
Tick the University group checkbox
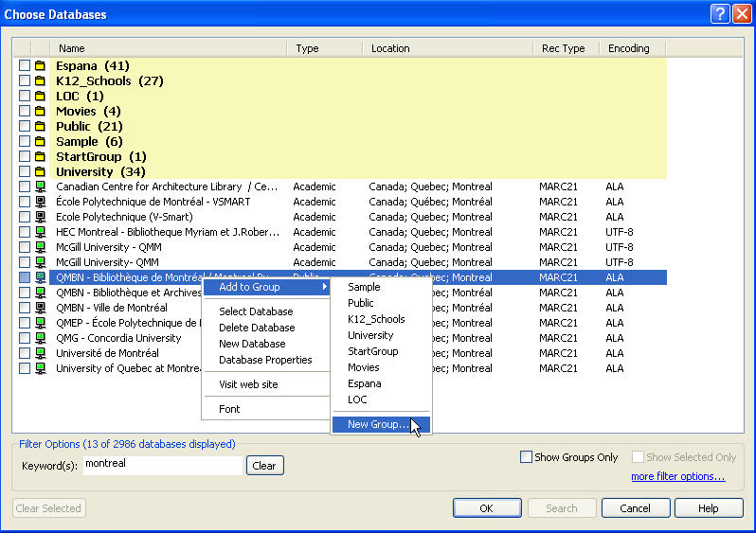(x=24, y=171)
